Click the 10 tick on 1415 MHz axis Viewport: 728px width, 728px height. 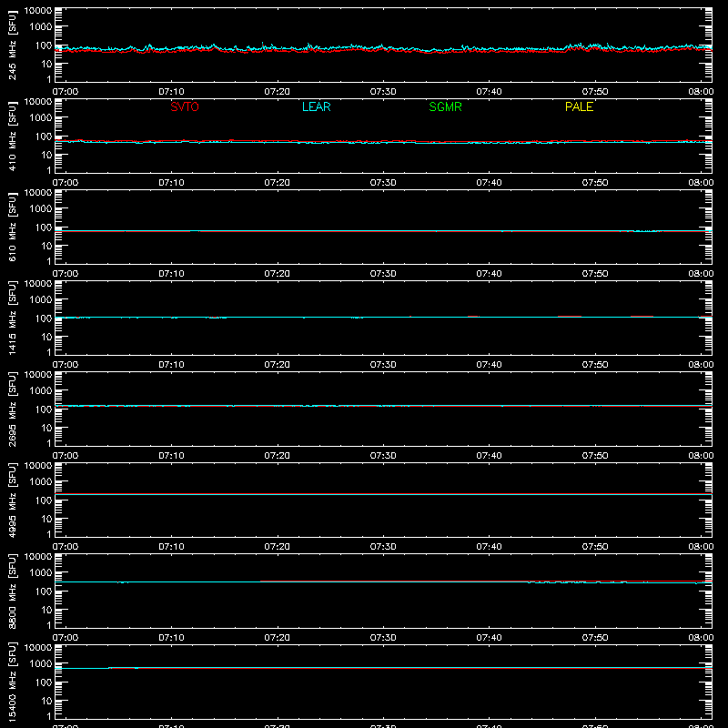point(46,337)
